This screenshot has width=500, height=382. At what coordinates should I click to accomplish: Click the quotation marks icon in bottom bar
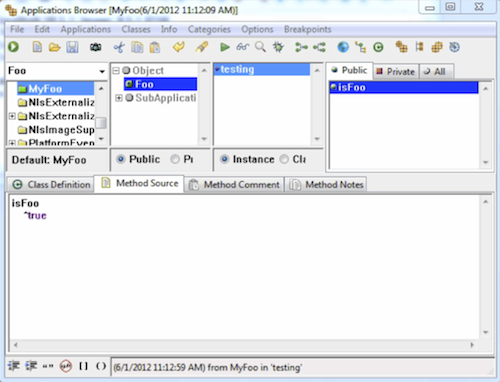tap(48, 366)
